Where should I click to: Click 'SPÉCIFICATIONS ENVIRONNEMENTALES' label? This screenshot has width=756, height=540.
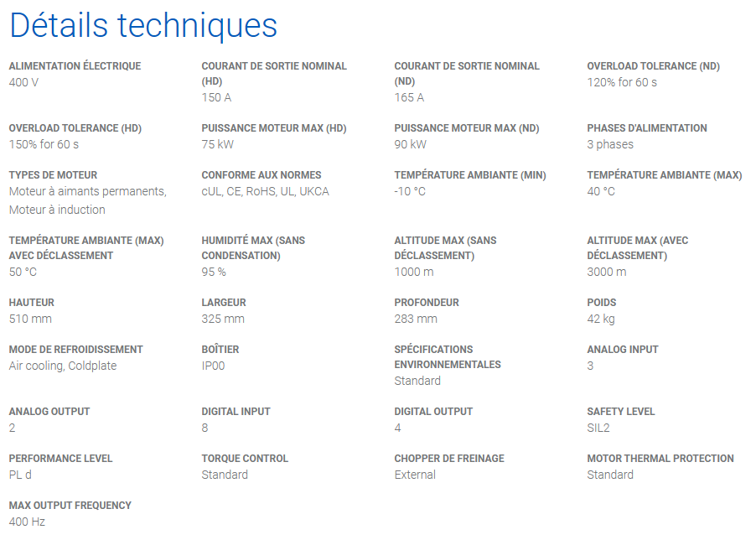(x=448, y=357)
